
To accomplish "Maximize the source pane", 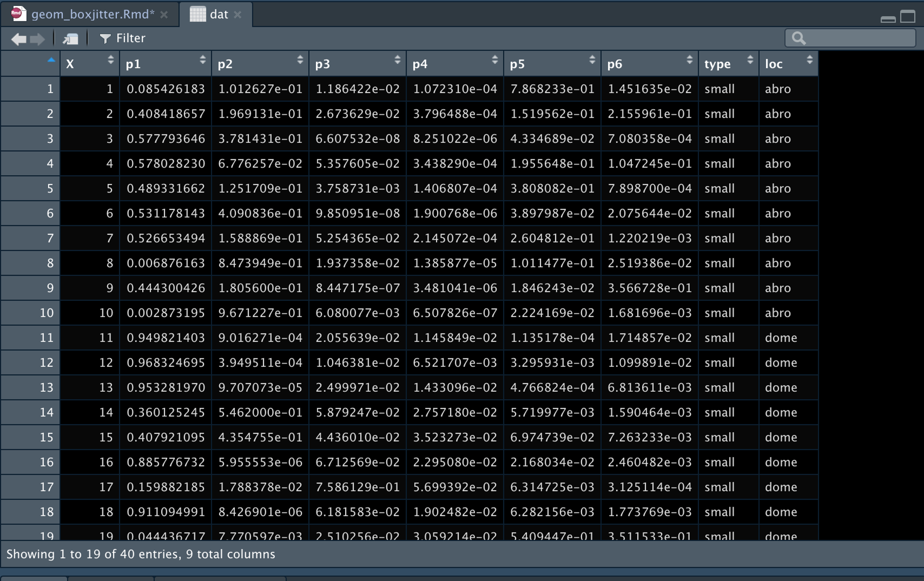I will (908, 17).
